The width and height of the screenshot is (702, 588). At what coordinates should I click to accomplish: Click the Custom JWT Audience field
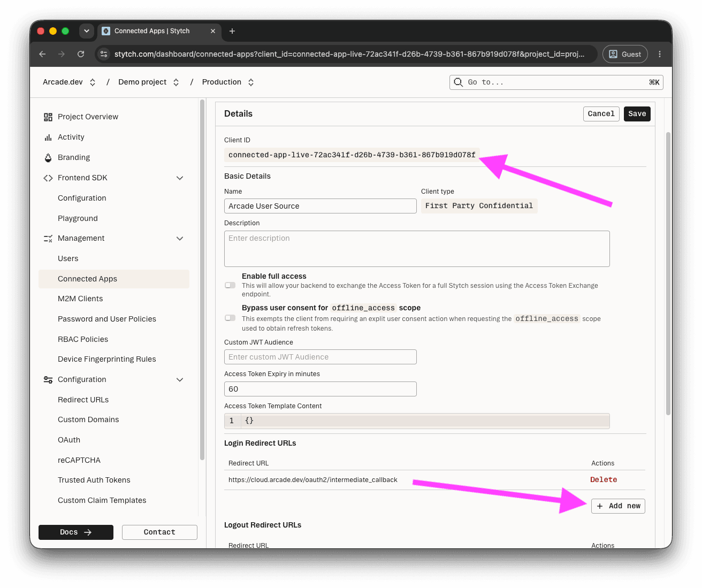tap(321, 357)
